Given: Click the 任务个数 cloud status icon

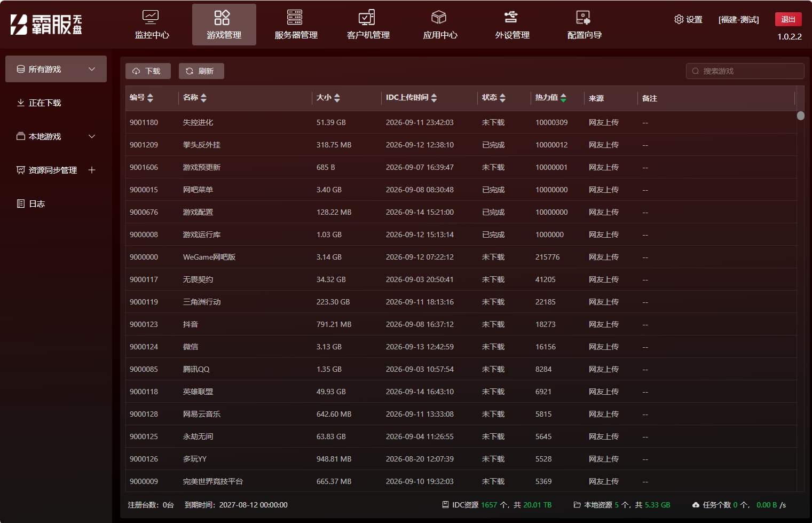Looking at the screenshot, I should pyautogui.click(x=696, y=504).
